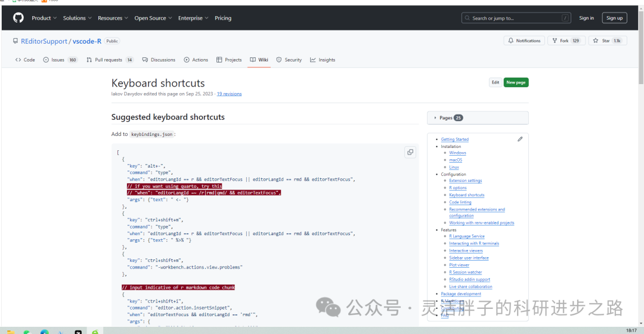Screen dimensions: 644x334
Task: Click the Search or jump to field
Action: [516, 18]
